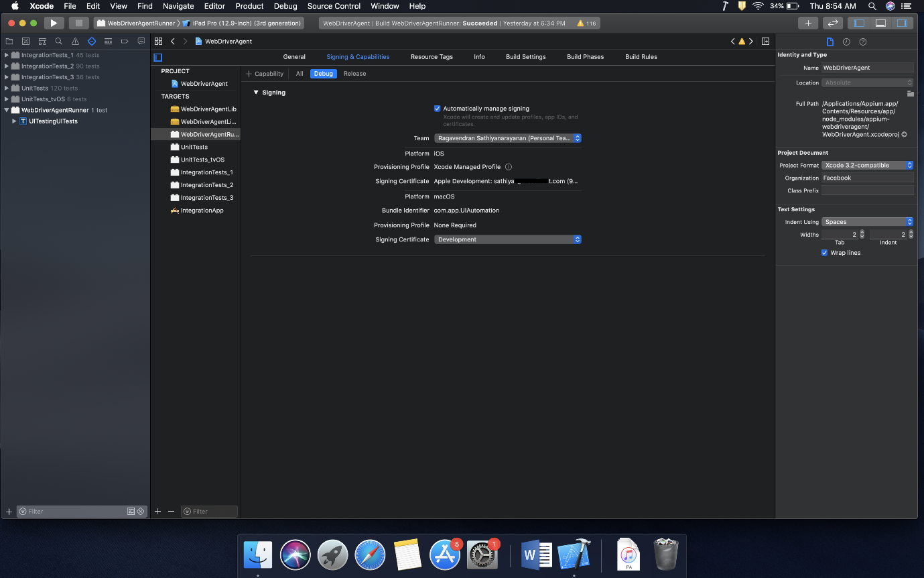
Task: Click the yellow warning icon in jump bar
Action: (x=742, y=42)
